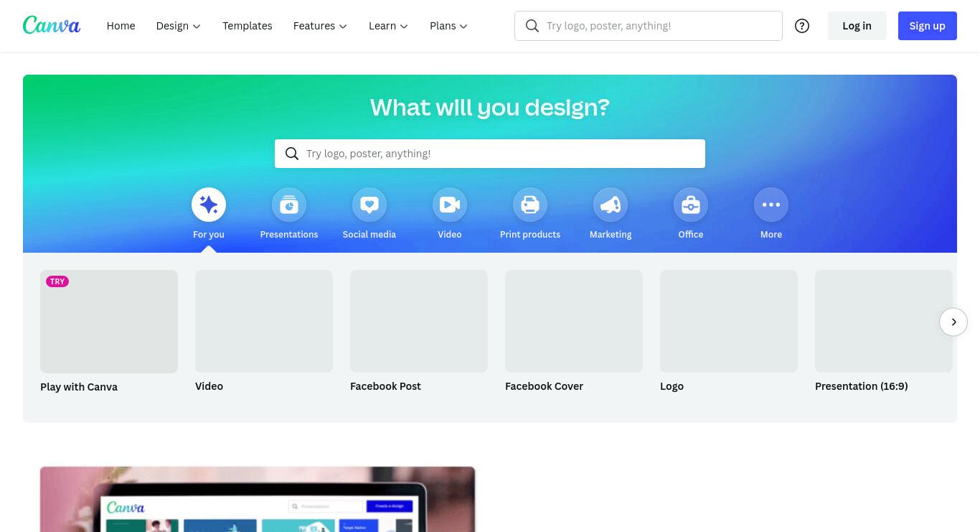Open the Templates menu item
Viewport: 980px width, 532px height.
coord(248,26)
